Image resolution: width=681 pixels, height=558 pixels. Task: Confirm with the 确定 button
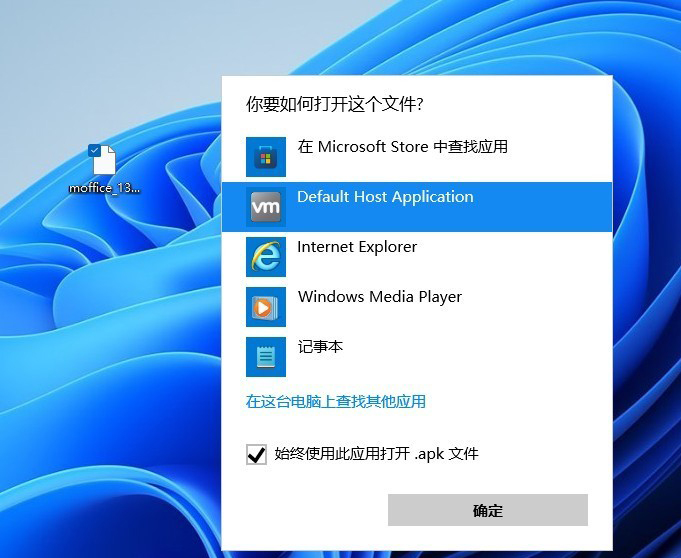(x=488, y=510)
